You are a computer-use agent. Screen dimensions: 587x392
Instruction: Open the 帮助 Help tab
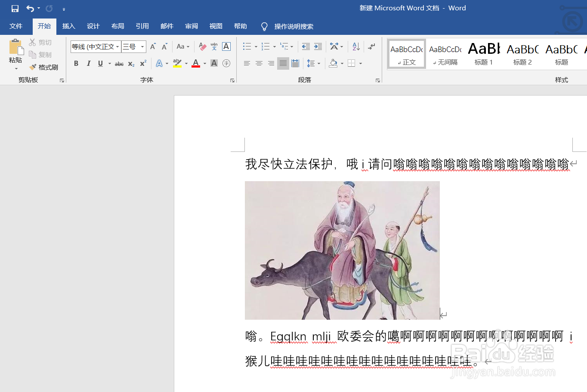(241, 26)
